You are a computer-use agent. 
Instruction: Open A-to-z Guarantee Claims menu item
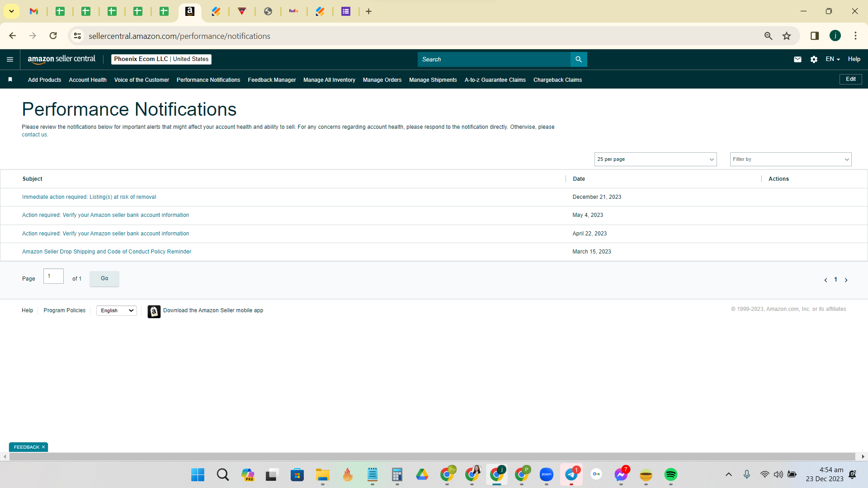tap(495, 80)
